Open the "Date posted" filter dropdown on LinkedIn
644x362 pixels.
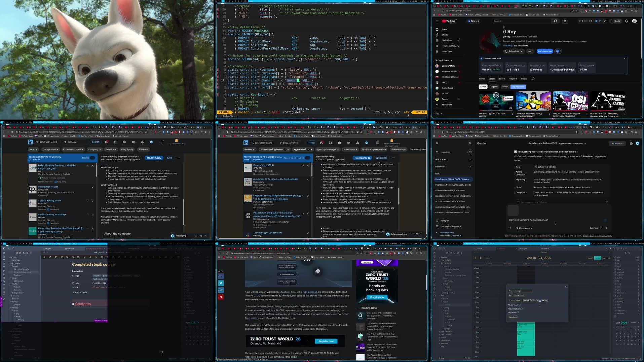(50, 149)
